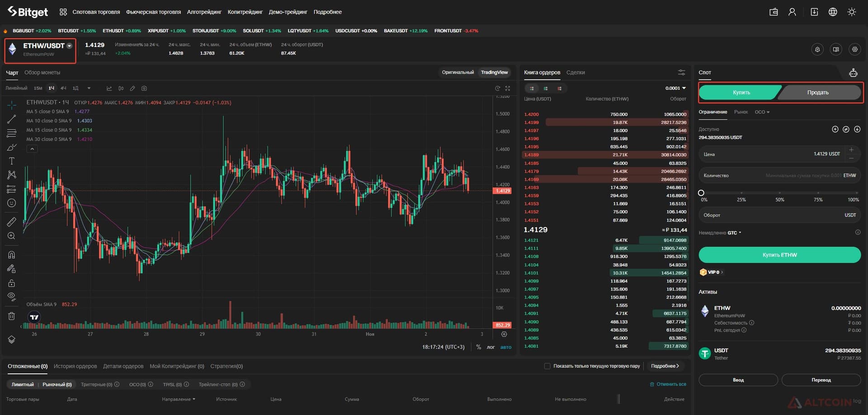This screenshot has width=868, height=415.
Task: Open the indicators chart icon
Action: coord(109,89)
